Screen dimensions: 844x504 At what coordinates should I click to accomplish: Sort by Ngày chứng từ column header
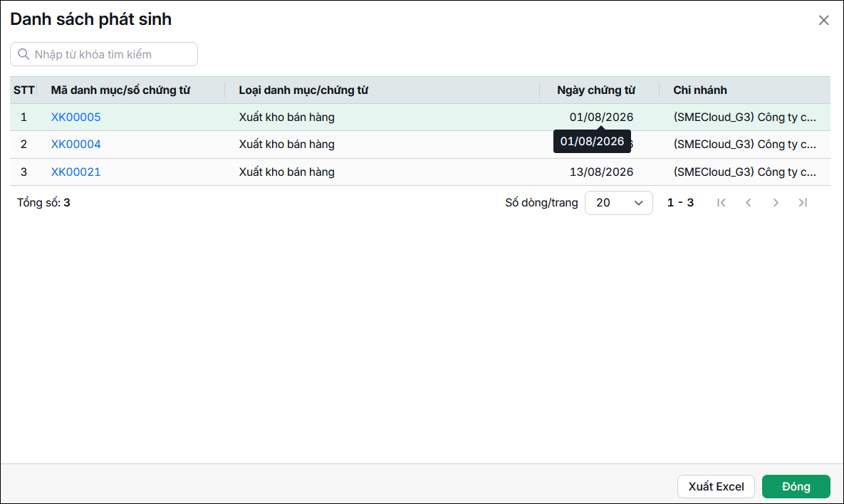[596, 90]
